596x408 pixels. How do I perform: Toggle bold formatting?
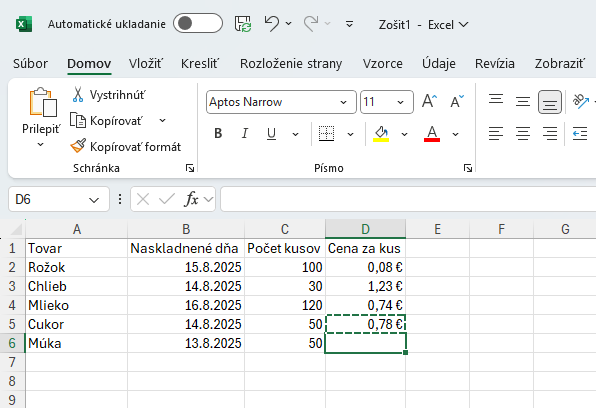[x=218, y=133]
